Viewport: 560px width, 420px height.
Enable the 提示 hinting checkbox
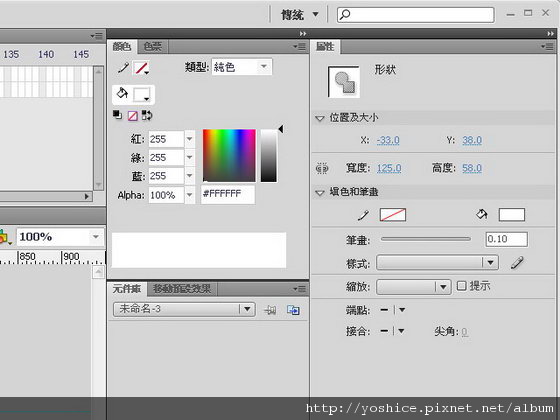tap(461, 286)
